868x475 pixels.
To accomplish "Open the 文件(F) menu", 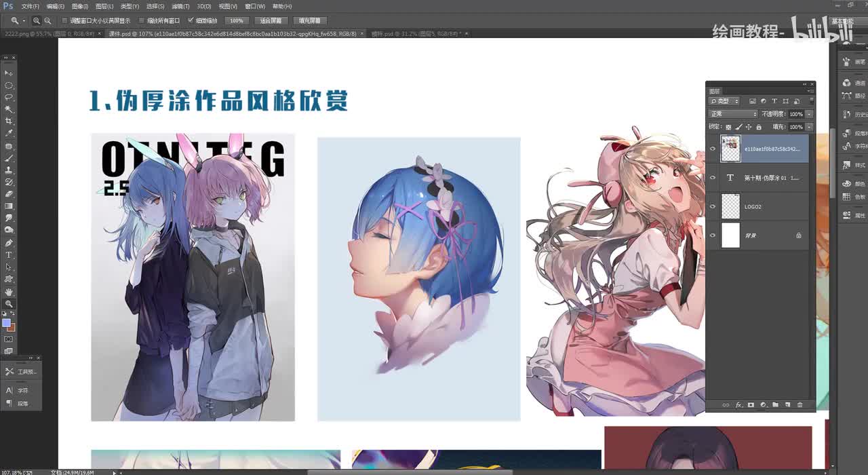I will [x=31, y=6].
